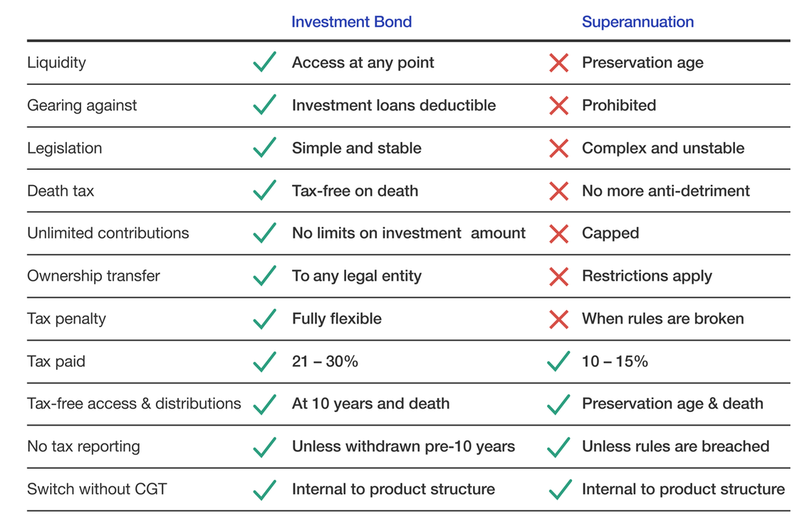Click green tick beside 10 – 15%
Image resolution: width=812 pixels, height=524 pixels.
(x=558, y=361)
